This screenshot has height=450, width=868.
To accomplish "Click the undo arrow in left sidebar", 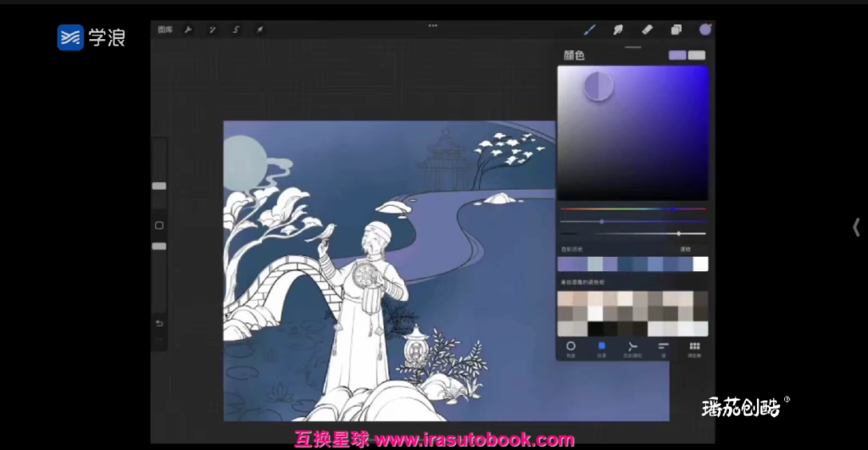I will point(159,323).
